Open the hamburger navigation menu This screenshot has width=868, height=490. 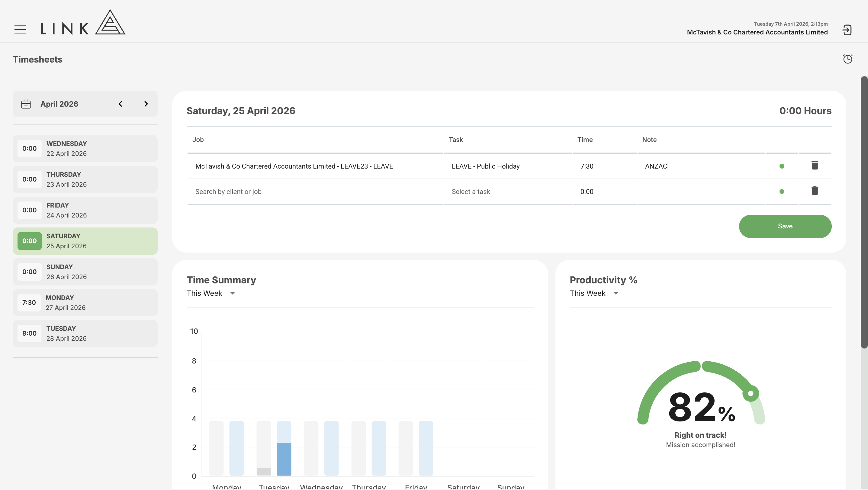(20, 30)
